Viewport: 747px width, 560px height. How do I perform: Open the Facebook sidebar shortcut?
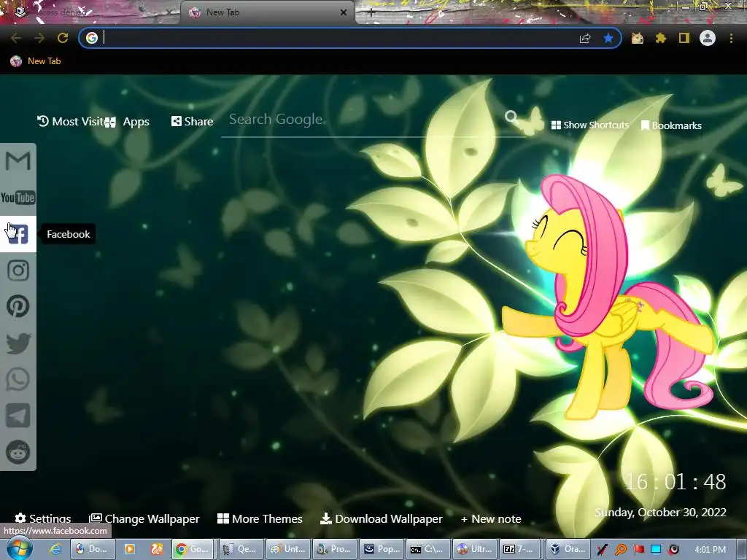pyautogui.click(x=18, y=234)
